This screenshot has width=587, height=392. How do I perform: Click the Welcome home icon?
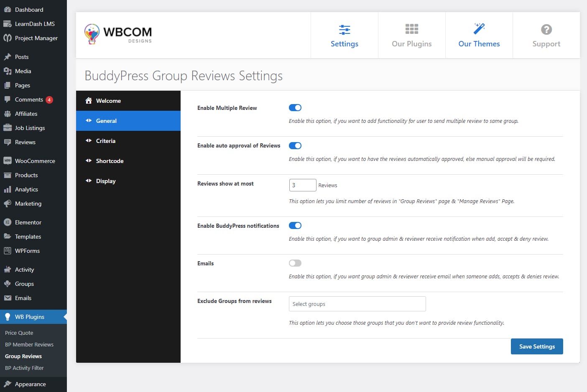tap(89, 101)
